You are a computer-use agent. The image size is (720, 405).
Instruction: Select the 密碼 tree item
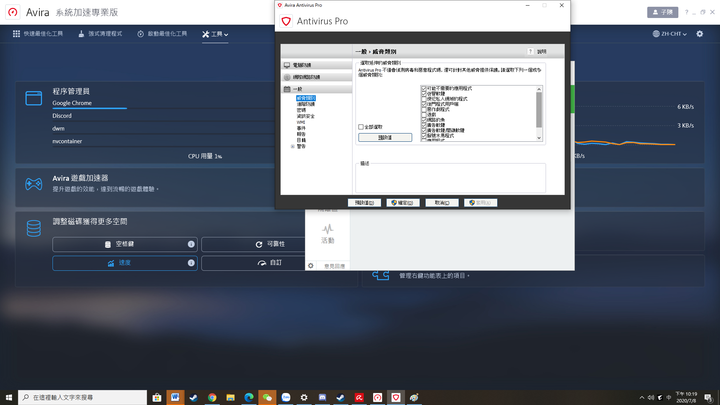[301, 110]
